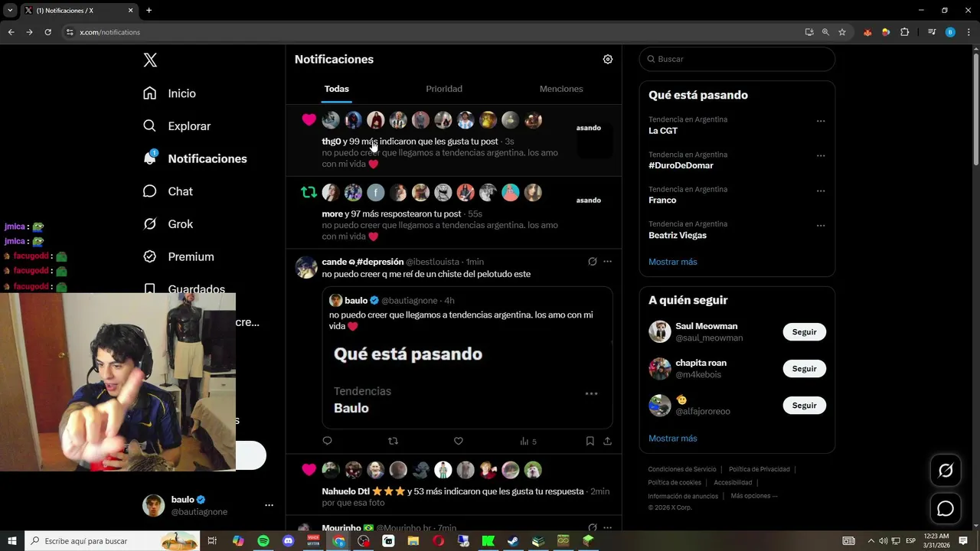
Task: Open Grok from sidebar
Action: [x=168, y=224]
